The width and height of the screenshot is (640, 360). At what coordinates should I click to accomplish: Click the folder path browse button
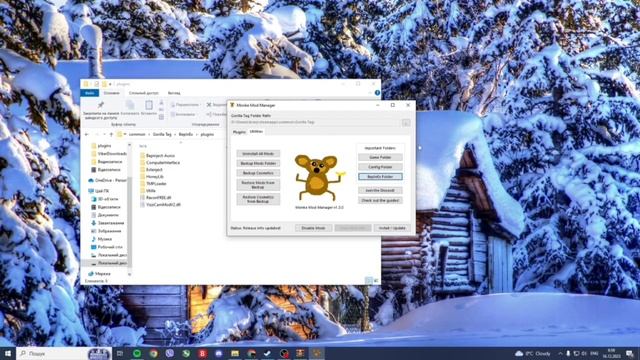click(x=406, y=122)
